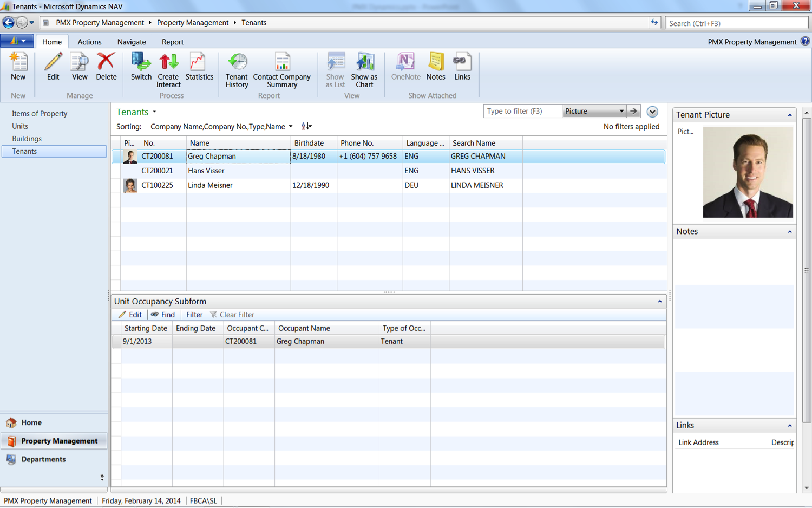The width and height of the screenshot is (812, 508).
Task: Click the Occupant Name column header
Action: [x=327, y=328]
